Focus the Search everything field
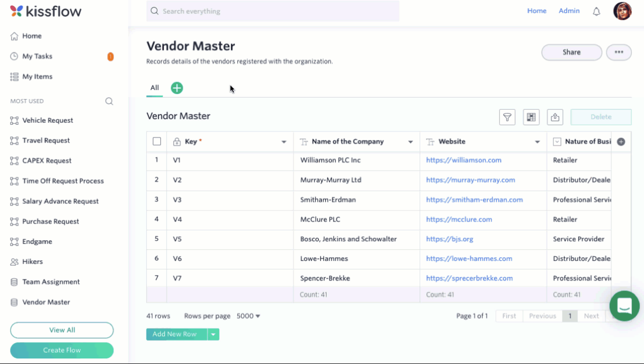Viewport: 644px width, 364px height. [273, 11]
